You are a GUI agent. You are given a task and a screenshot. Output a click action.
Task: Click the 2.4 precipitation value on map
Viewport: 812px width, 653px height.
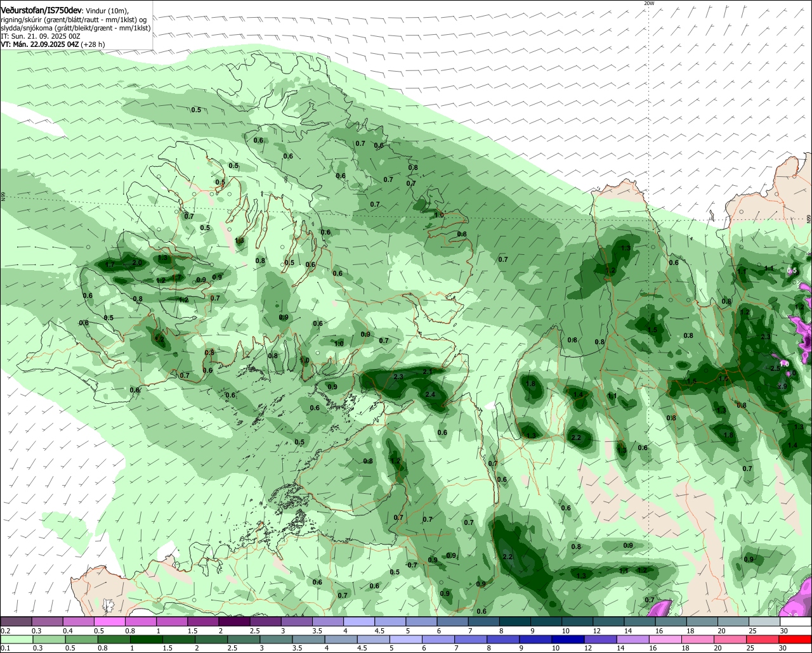(x=431, y=394)
